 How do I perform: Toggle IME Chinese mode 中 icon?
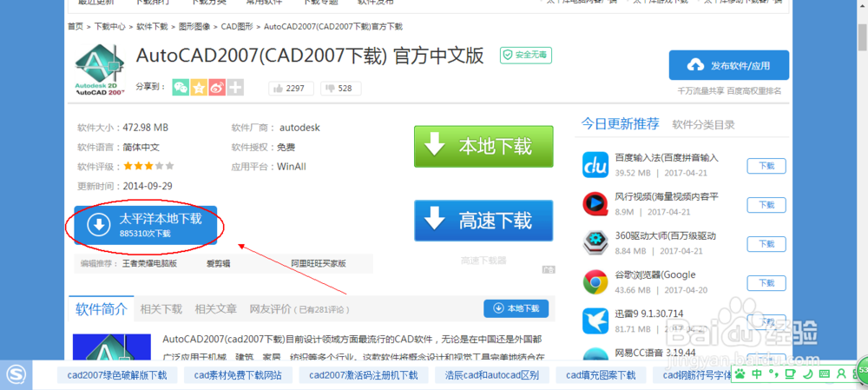757,374
